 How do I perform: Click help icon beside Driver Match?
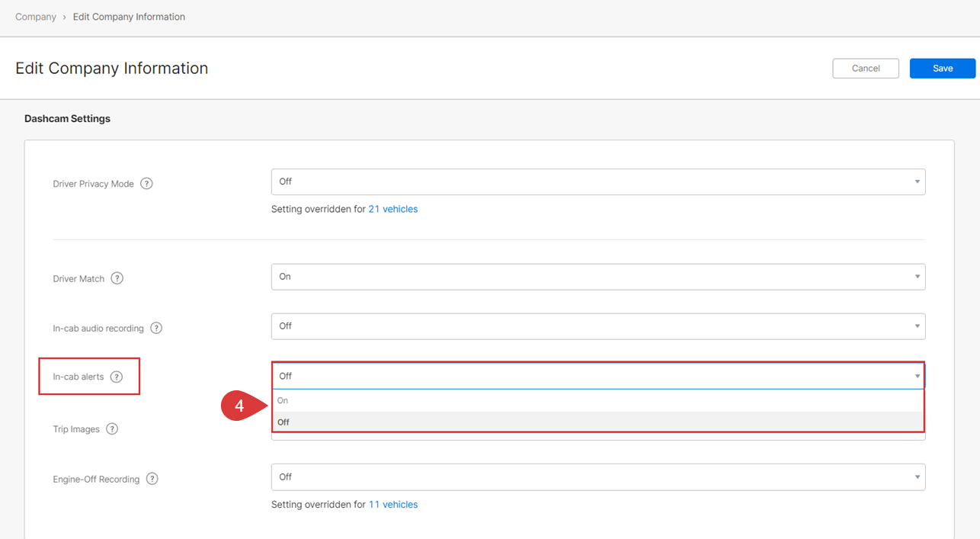(x=117, y=278)
